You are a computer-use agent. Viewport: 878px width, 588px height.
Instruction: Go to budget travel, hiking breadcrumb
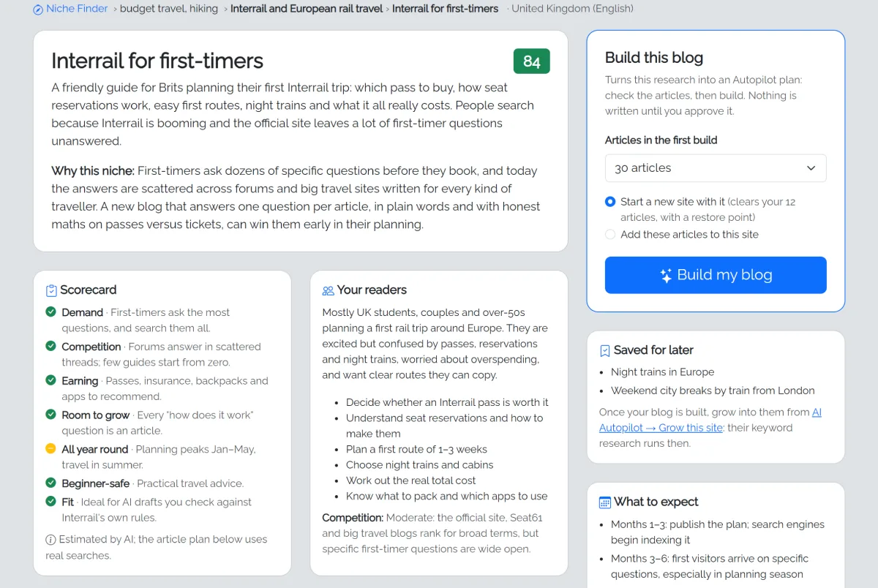click(169, 9)
